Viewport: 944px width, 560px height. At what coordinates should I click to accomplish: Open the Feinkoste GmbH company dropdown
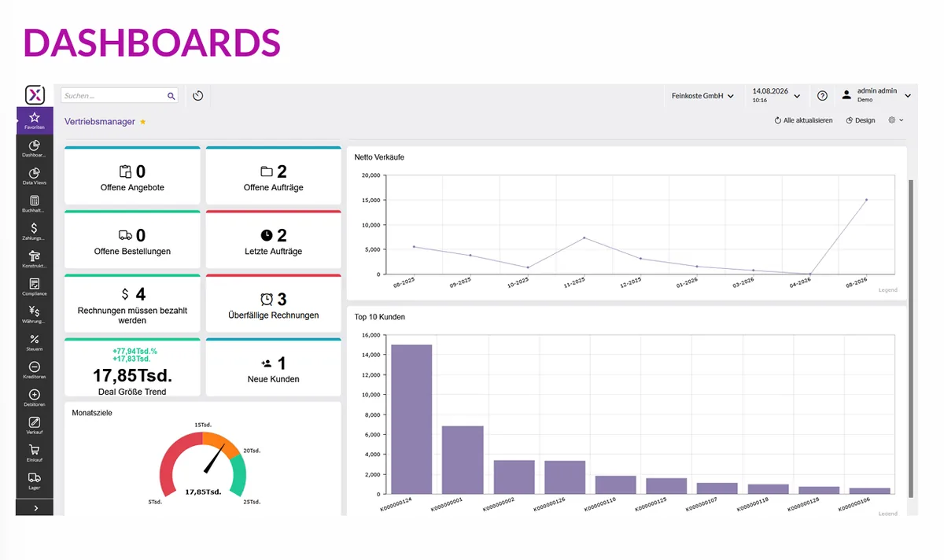(702, 96)
